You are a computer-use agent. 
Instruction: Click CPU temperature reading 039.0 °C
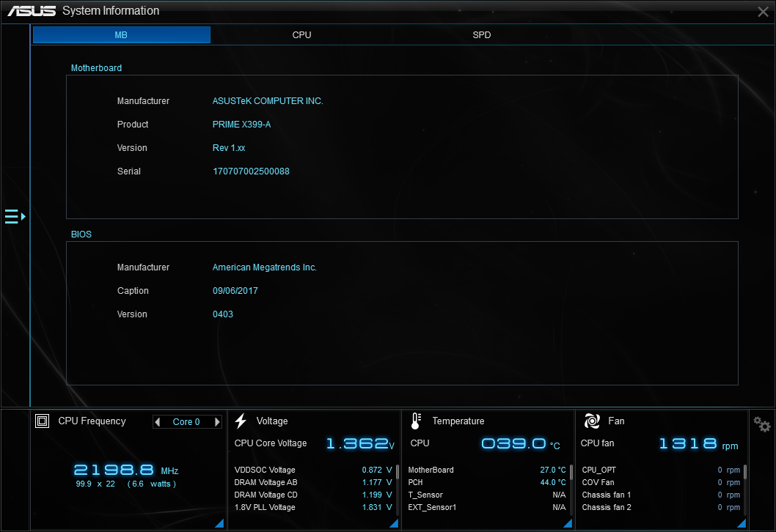[x=521, y=443]
